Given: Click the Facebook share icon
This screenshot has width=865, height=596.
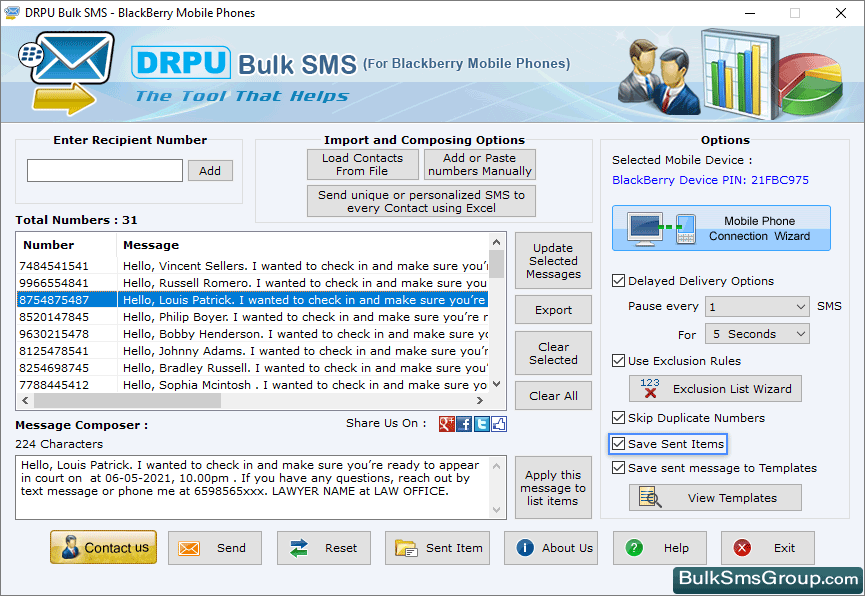Looking at the screenshot, I should (464, 424).
